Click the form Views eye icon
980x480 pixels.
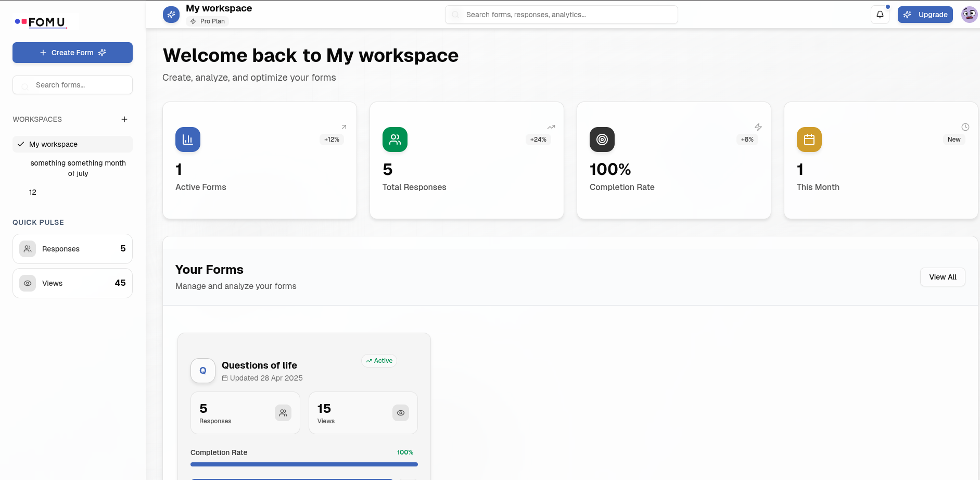(x=401, y=413)
